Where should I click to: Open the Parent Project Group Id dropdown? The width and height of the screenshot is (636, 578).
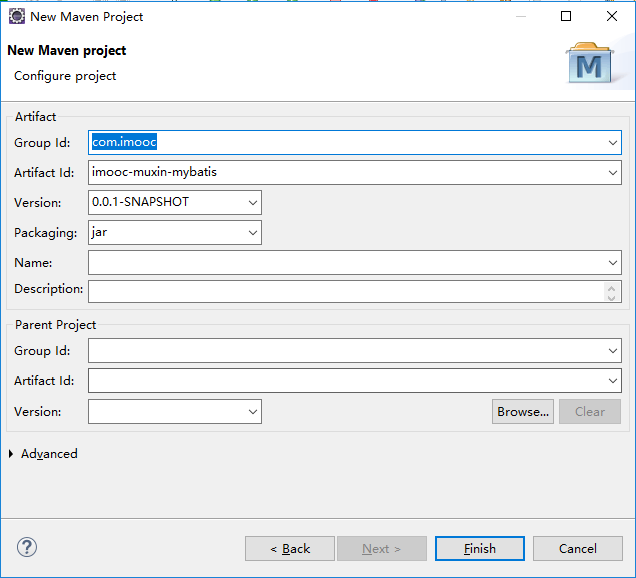pyautogui.click(x=612, y=351)
